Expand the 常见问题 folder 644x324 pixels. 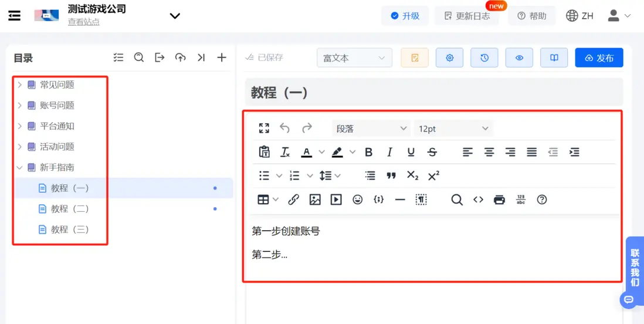click(x=19, y=85)
